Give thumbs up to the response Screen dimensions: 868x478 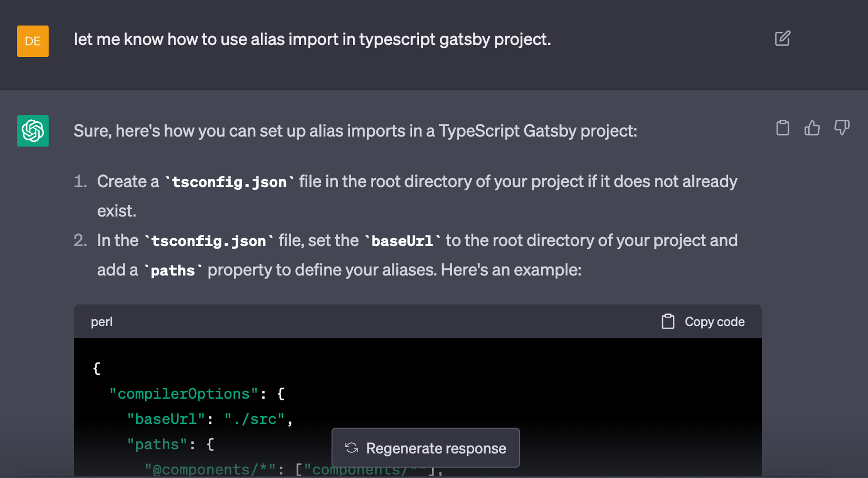click(x=812, y=128)
